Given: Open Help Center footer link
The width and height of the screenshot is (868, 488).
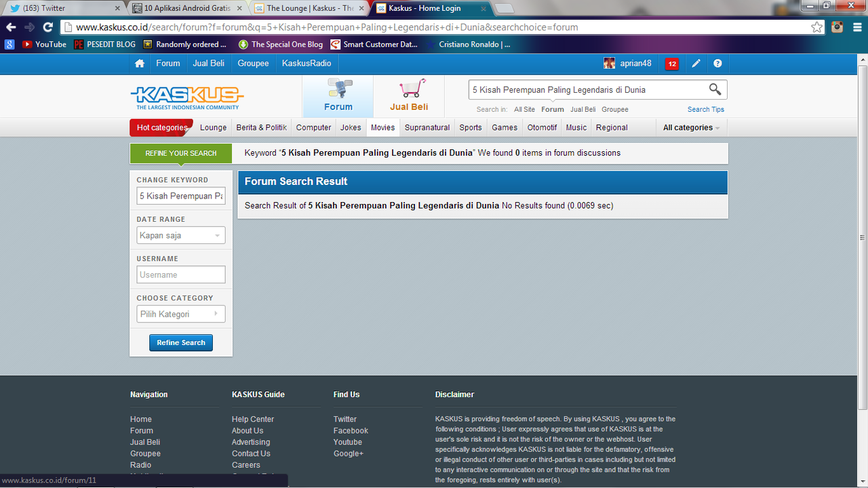Looking at the screenshot, I should [253, 420].
